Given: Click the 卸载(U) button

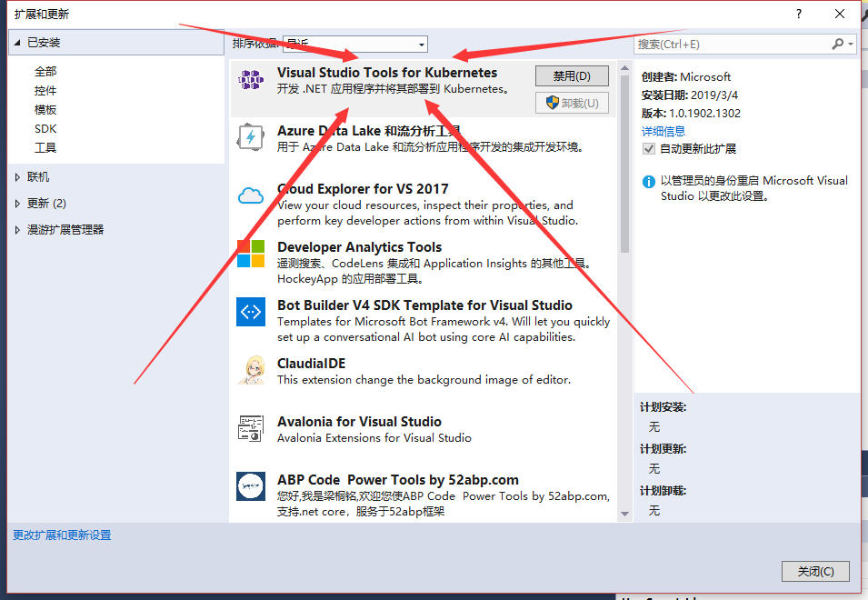Looking at the screenshot, I should (572, 103).
